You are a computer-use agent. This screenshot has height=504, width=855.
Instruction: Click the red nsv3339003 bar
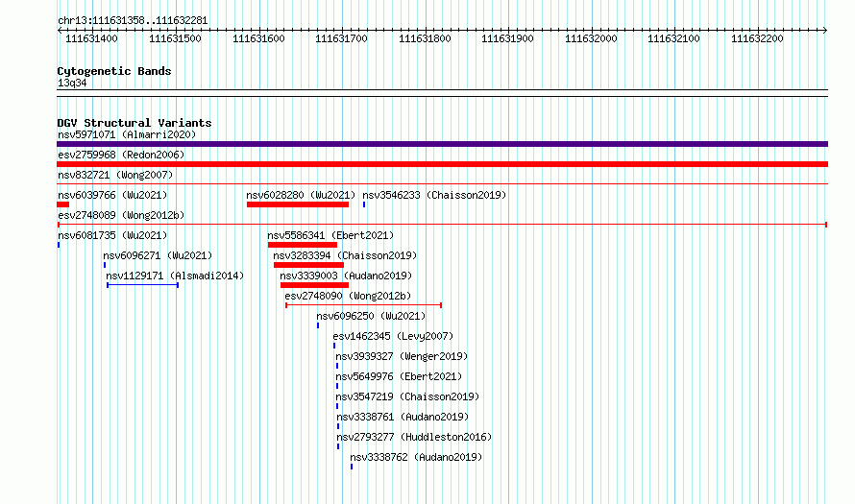click(315, 285)
